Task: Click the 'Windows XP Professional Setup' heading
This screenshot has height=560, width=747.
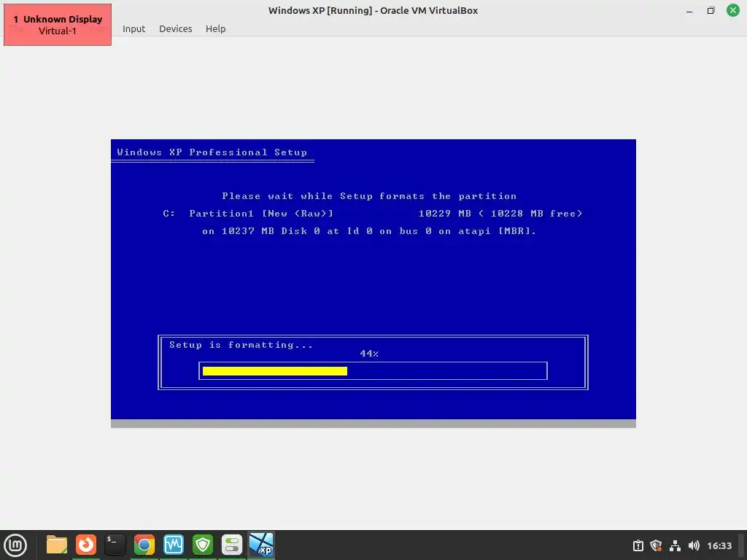Action: click(x=212, y=152)
